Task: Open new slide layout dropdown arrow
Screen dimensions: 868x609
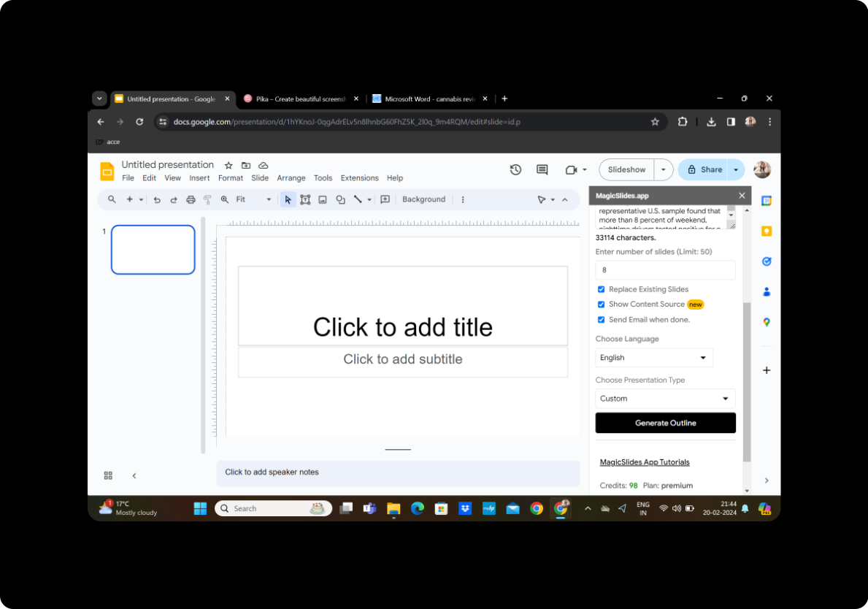Action: pyautogui.click(x=141, y=200)
